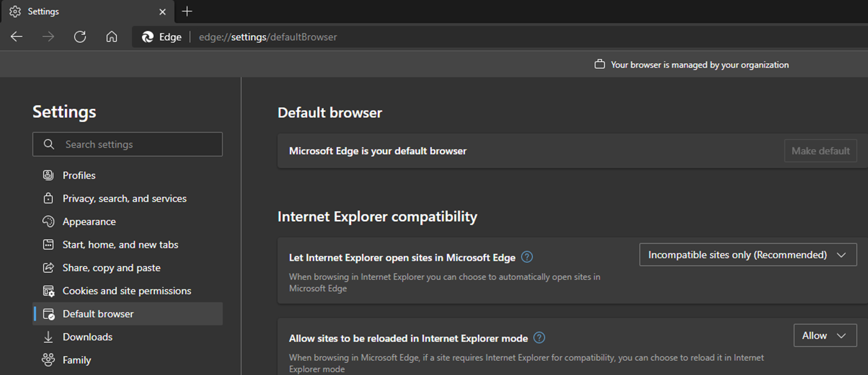Open 'Incompatible sites only (Recommended)' dropdown
868x375 pixels.
(x=748, y=254)
